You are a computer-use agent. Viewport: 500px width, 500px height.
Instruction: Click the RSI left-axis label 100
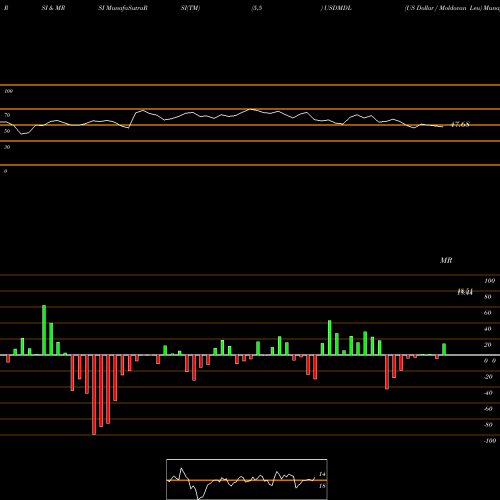point(8,91)
